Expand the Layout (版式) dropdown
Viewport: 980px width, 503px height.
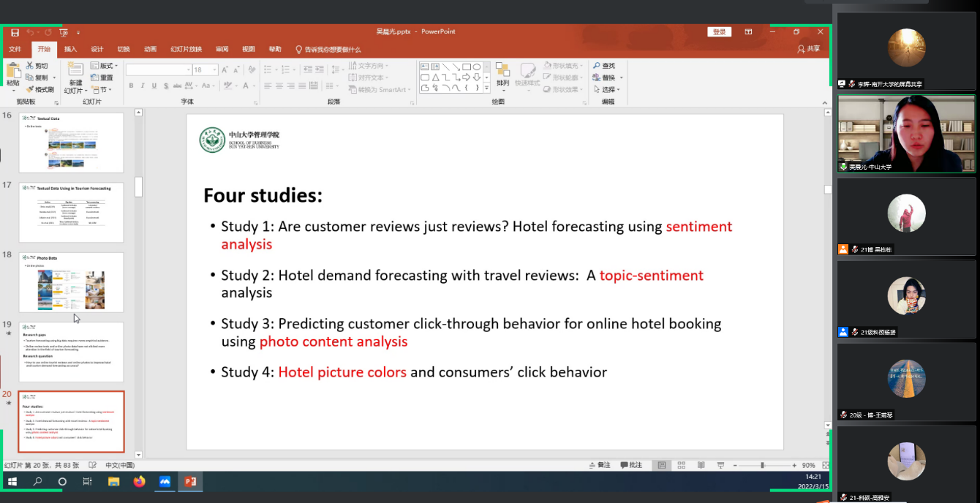(x=105, y=66)
